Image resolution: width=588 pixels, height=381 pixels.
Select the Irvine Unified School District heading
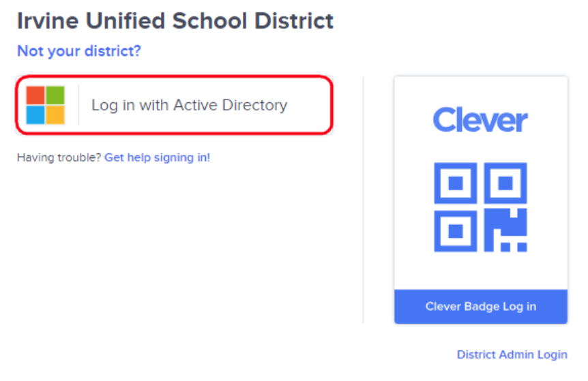pos(175,21)
